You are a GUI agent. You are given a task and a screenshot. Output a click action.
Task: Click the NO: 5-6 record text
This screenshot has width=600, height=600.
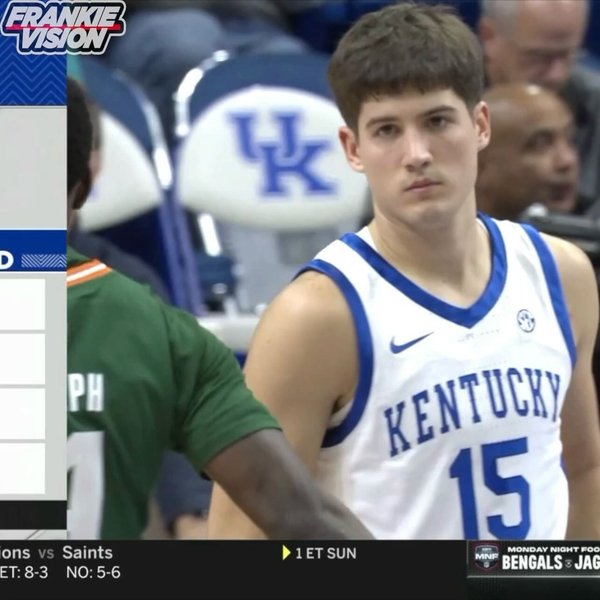coord(93,572)
